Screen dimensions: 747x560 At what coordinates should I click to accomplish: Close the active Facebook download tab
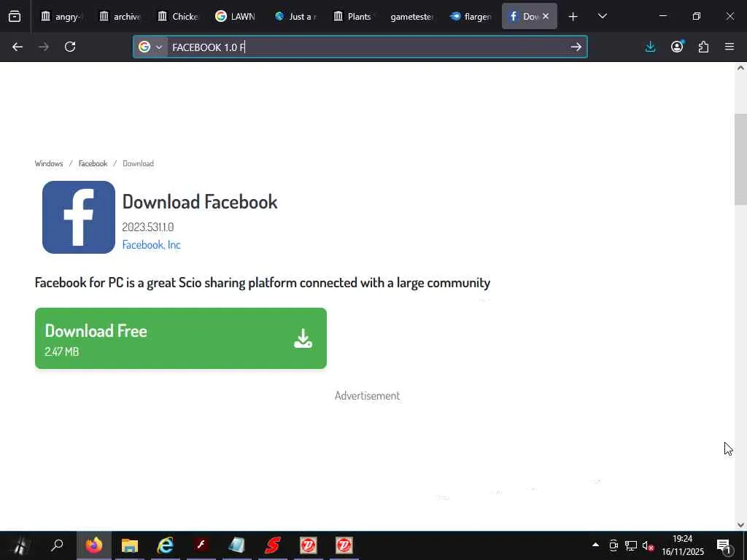tap(546, 16)
